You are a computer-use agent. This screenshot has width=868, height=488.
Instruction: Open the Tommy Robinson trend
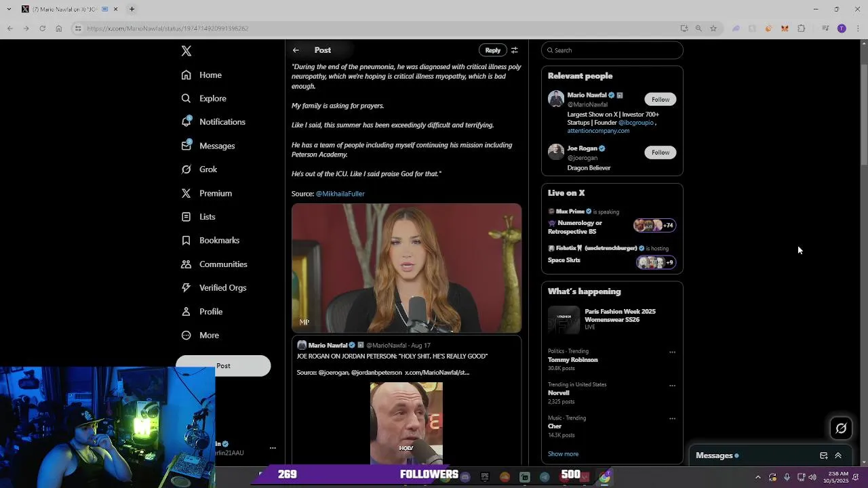(x=573, y=360)
